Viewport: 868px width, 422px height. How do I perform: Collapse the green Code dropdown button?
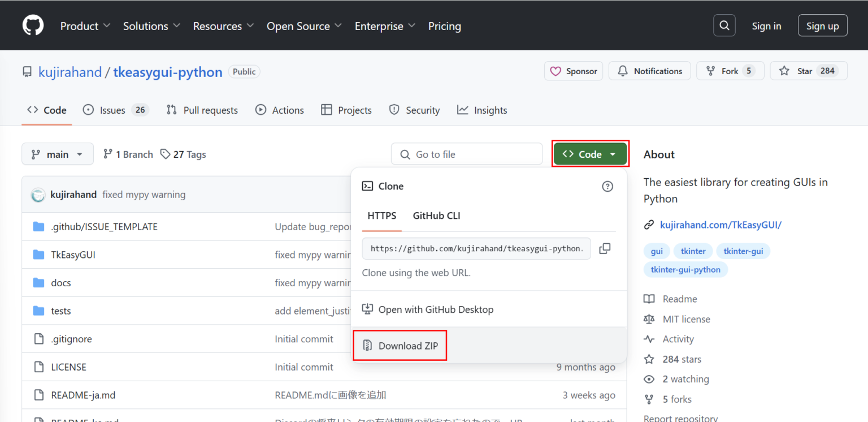coord(590,154)
